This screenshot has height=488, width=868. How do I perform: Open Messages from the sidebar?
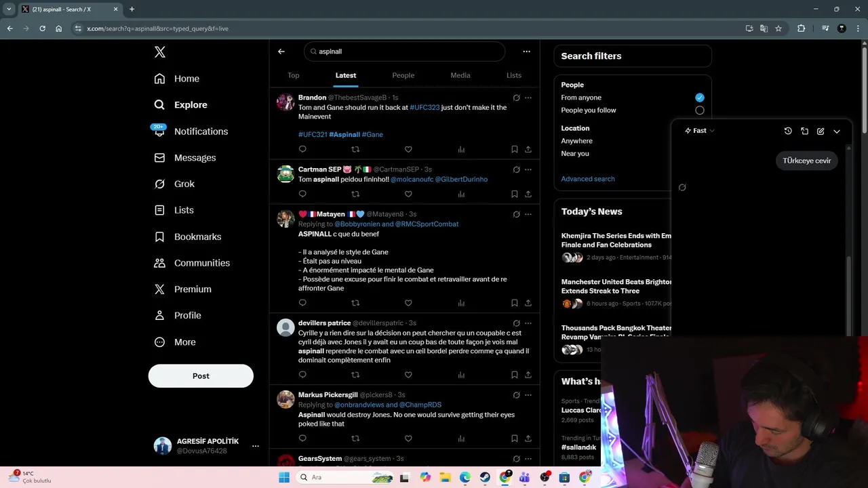tap(185, 158)
